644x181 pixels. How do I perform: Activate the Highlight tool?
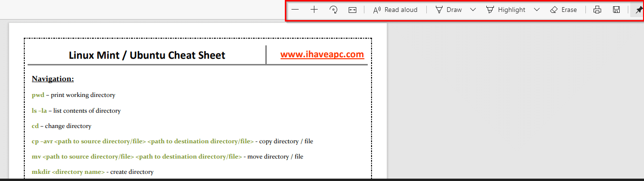click(506, 10)
